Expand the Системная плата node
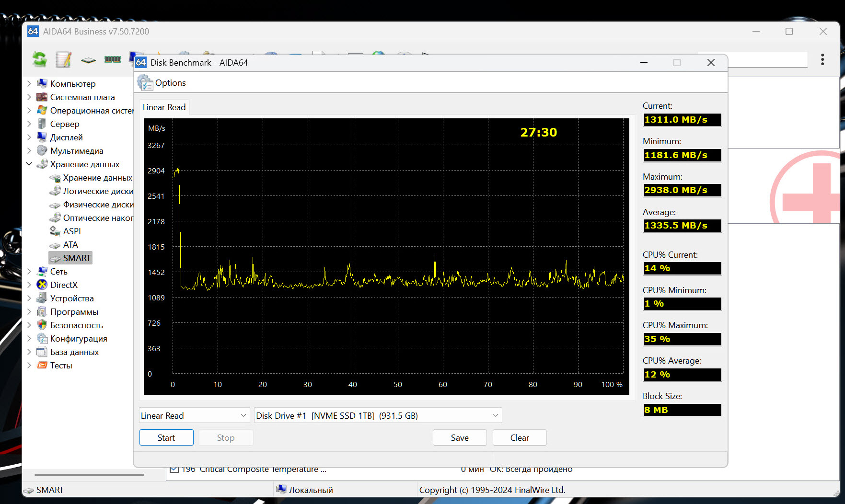This screenshot has height=504, width=845. (x=29, y=97)
